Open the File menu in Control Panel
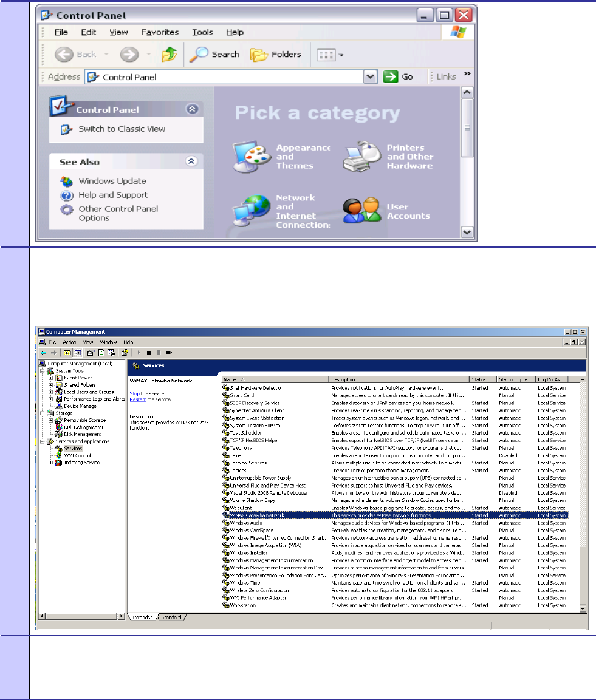596x700 pixels. pyautogui.click(x=61, y=32)
